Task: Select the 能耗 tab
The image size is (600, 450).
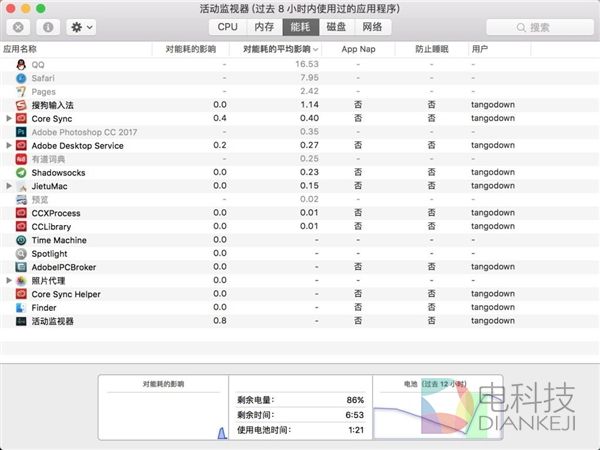Action: pos(300,27)
